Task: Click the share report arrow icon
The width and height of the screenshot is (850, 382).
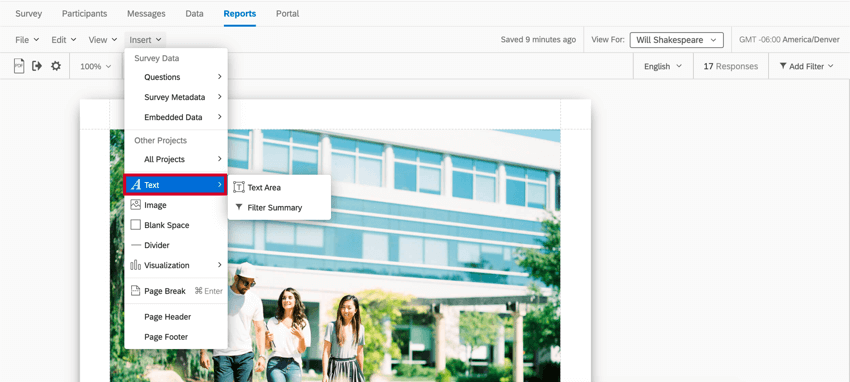Action: [x=37, y=66]
